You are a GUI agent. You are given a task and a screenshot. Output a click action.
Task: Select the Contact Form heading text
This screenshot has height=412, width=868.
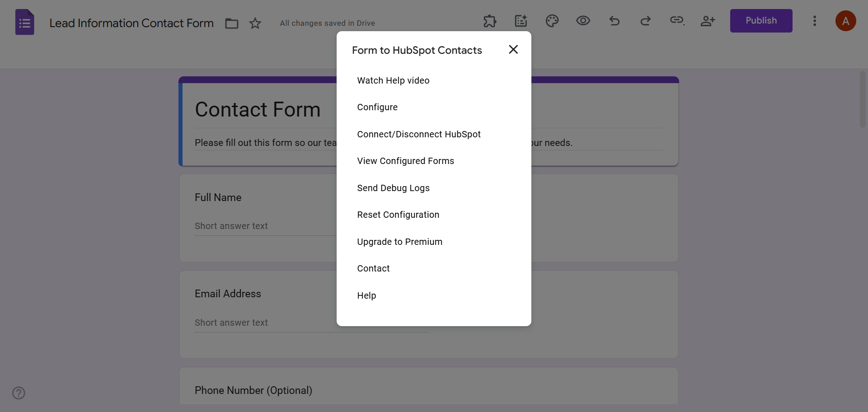click(258, 110)
